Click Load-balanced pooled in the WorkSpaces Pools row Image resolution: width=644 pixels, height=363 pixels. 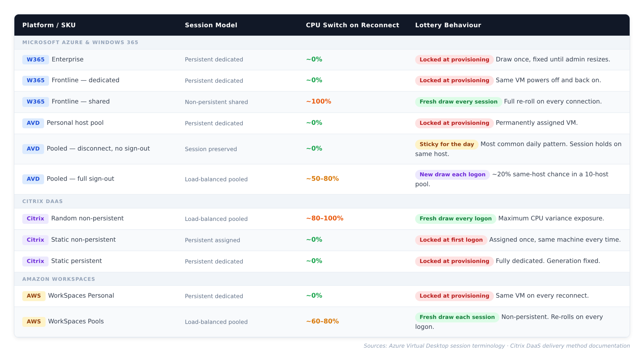pos(216,322)
